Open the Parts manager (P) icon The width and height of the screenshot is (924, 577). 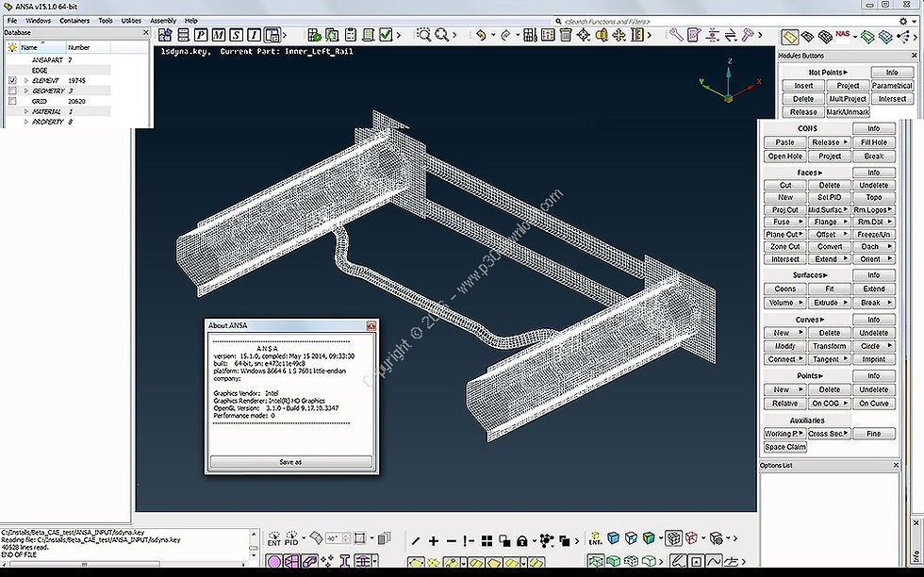201,35
